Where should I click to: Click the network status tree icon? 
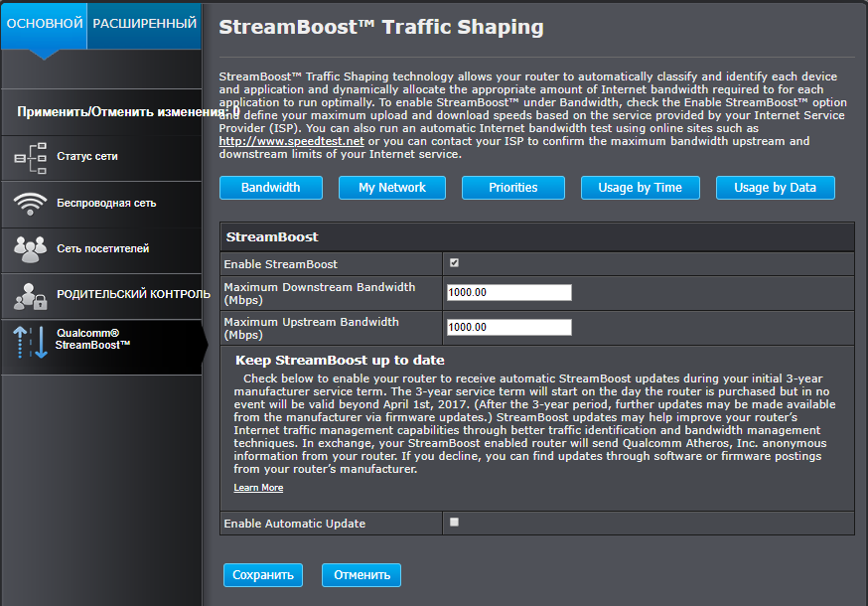point(30,158)
